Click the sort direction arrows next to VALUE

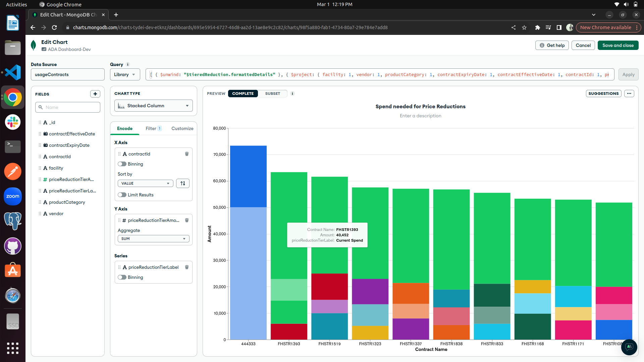tap(182, 183)
